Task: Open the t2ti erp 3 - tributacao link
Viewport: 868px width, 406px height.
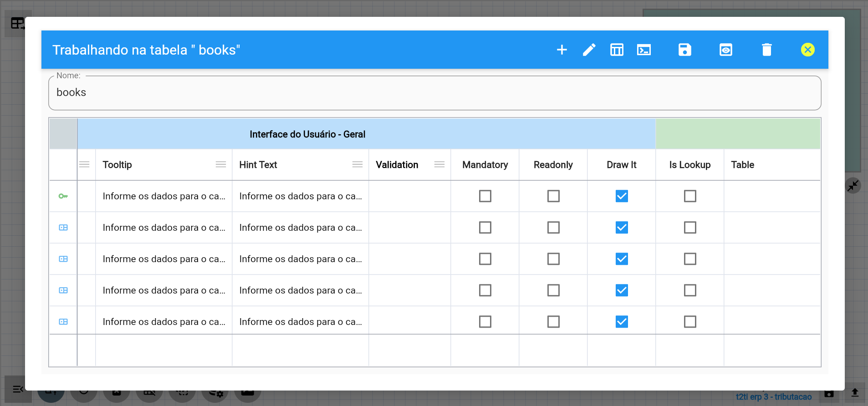Action: point(774,396)
